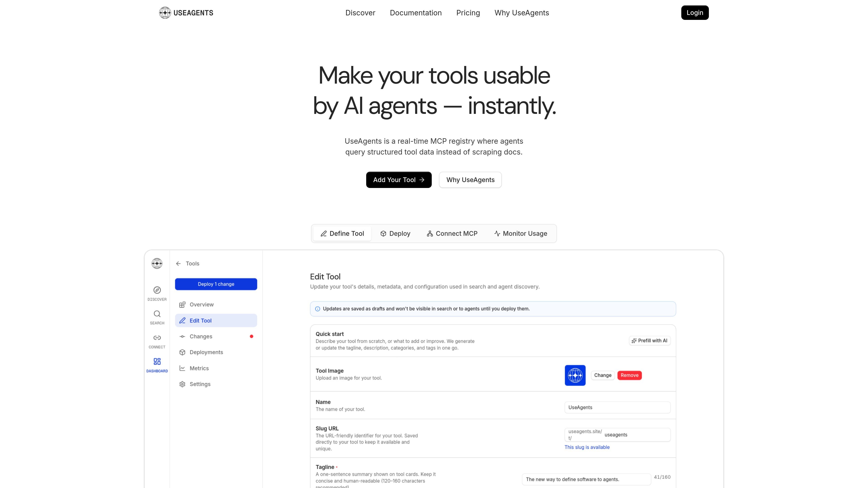
Task: Open Metrics in the tool menu
Action: point(216,368)
